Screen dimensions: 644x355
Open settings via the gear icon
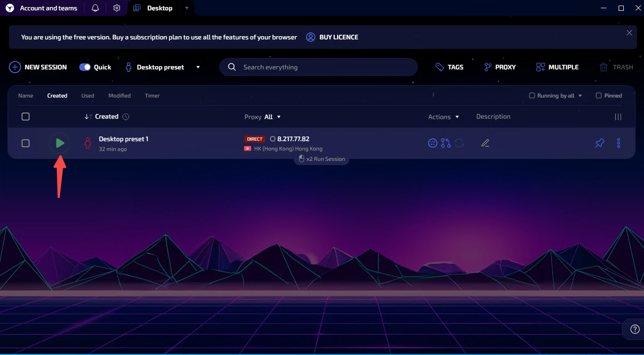click(x=117, y=8)
